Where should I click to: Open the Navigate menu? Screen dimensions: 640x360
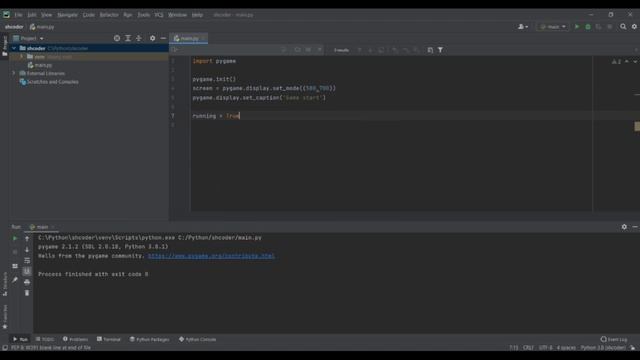click(x=67, y=15)
